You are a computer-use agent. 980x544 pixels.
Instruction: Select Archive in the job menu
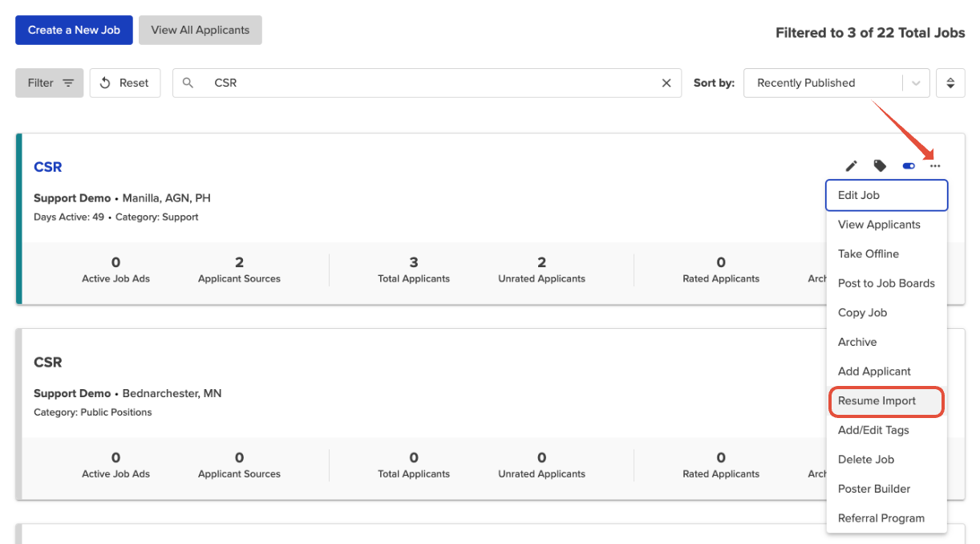tap(887, 342)
